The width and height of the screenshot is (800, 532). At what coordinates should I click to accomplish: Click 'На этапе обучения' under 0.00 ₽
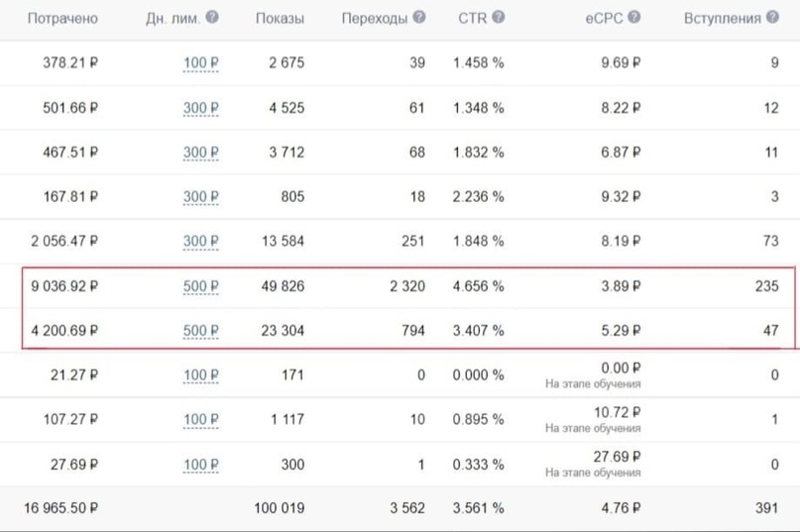click(593, 383)
